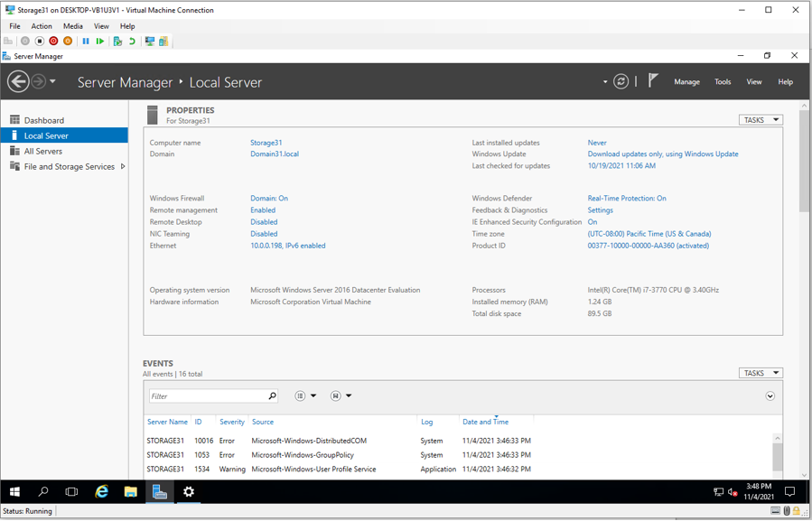Open Settings gear on taskbar
Image resolution: width=812 pixels, height=521 pixels.
pyautogui.click(x=189, y=491)
